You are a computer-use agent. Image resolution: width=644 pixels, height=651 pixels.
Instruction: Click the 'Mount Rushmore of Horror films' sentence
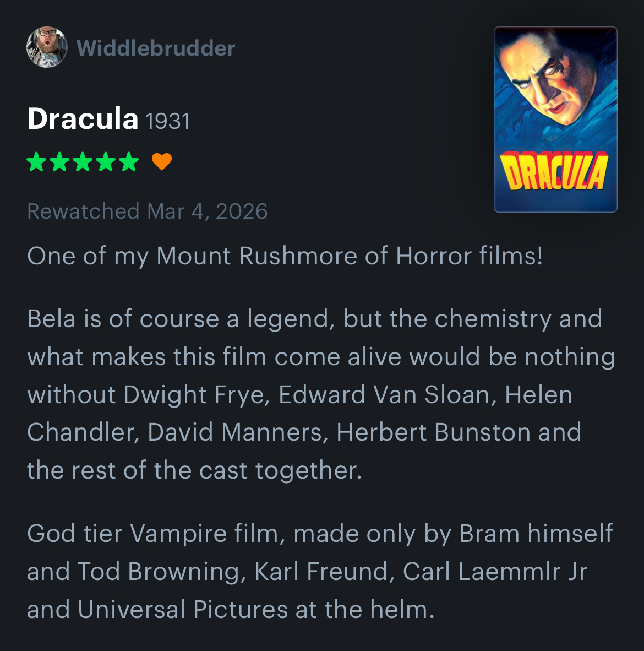(285, 256)
